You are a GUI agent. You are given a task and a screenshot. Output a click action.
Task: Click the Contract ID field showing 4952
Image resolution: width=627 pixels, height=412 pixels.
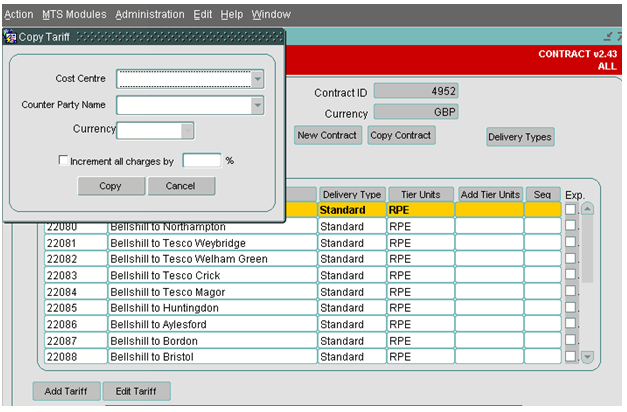click(416, 91)
